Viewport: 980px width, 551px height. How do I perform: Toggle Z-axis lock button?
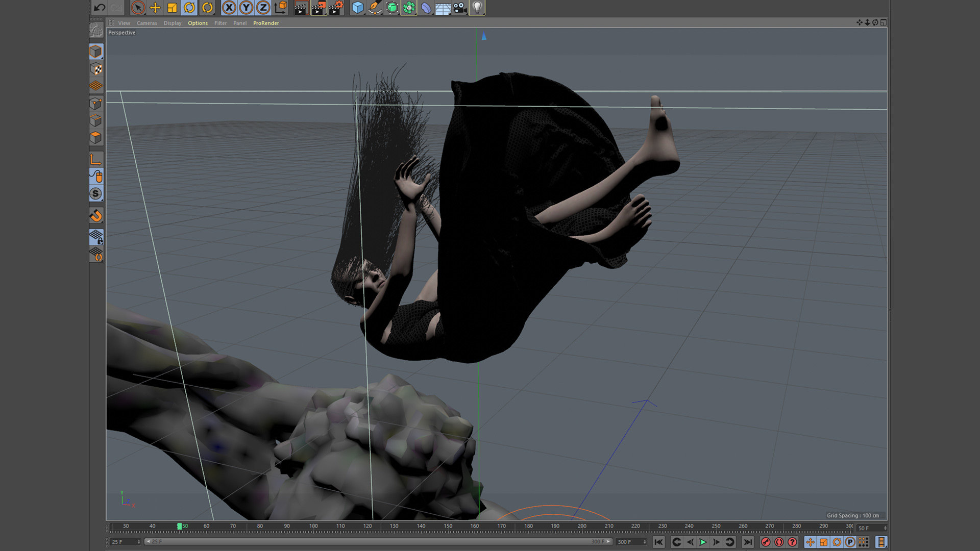click(x=263, y=8)
